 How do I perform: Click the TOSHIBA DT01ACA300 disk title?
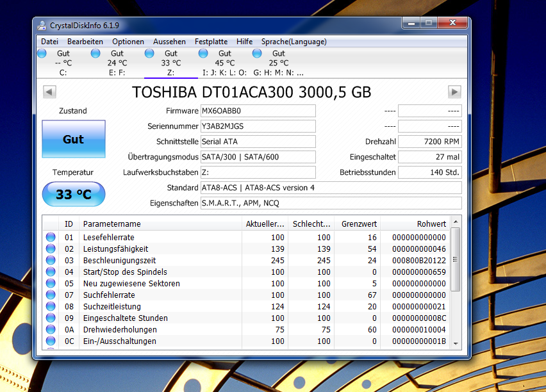251,92
